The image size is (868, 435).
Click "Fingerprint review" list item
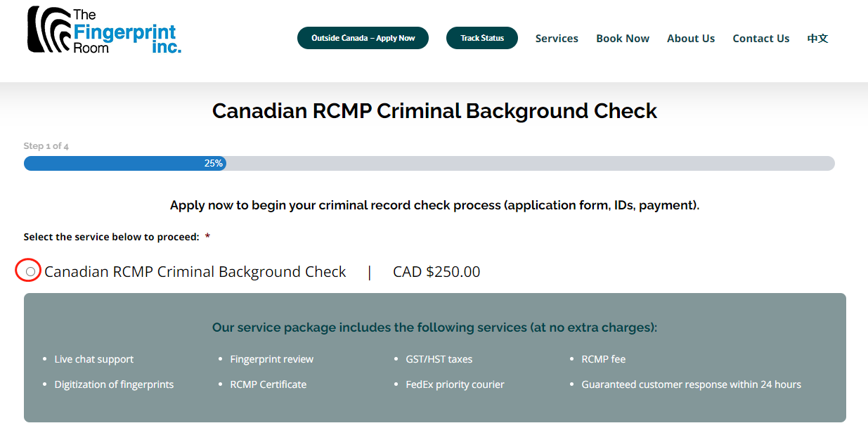point(272,359)
